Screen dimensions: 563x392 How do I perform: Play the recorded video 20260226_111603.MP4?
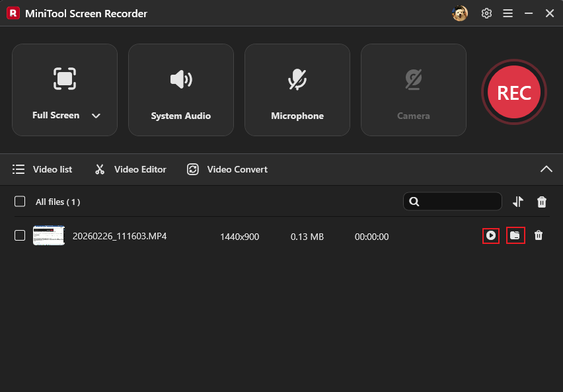pyautogui.click(x=491, y=236)
